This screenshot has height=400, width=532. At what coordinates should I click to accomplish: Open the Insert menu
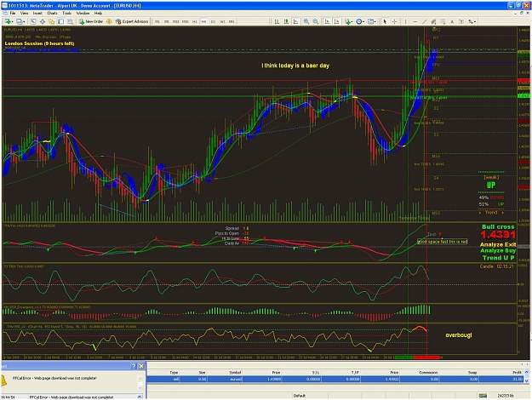click(37, 14)
